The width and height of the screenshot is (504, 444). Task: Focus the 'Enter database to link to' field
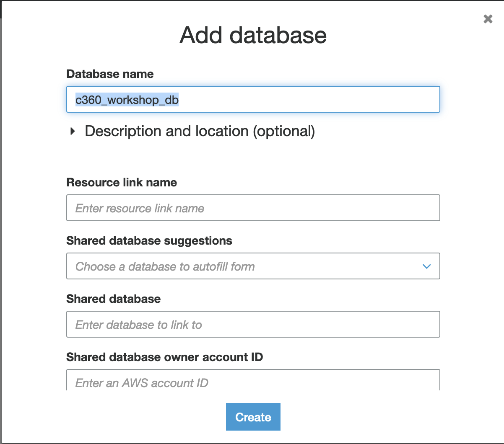253,324
